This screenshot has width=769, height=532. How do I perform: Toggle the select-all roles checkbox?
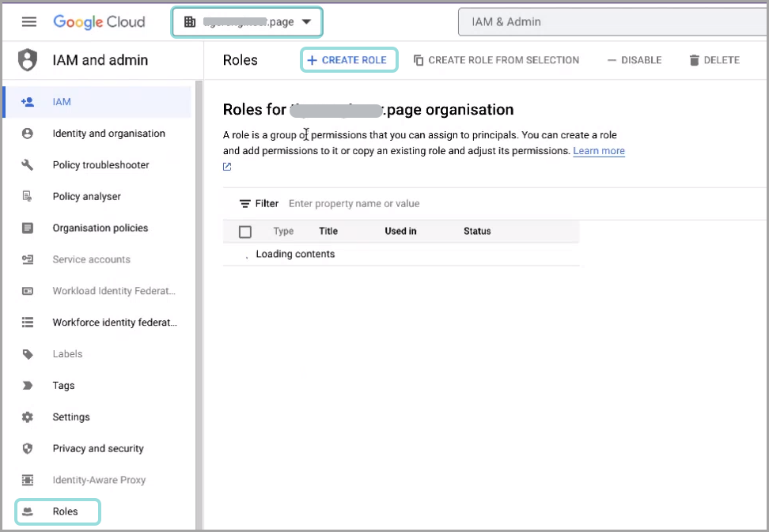pos(245,232)
